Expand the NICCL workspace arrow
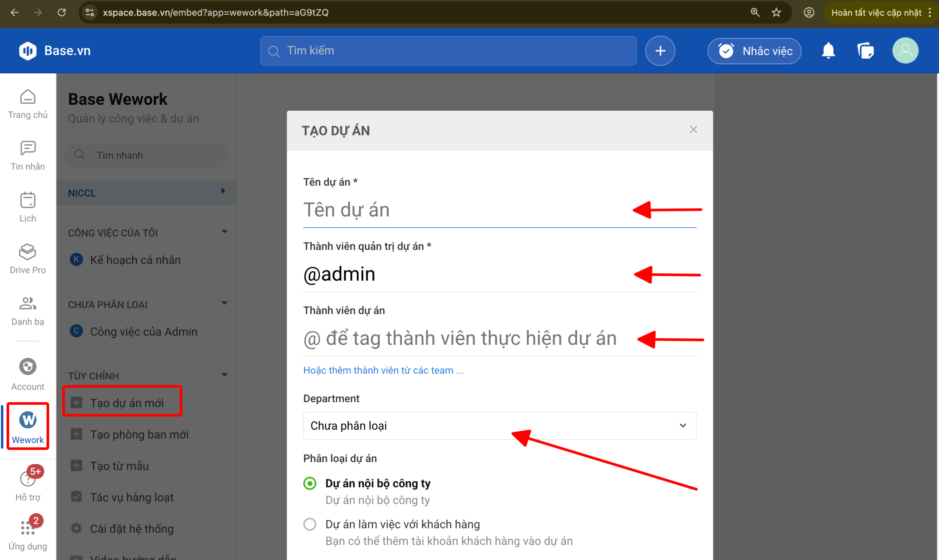 tap(223, 191)
